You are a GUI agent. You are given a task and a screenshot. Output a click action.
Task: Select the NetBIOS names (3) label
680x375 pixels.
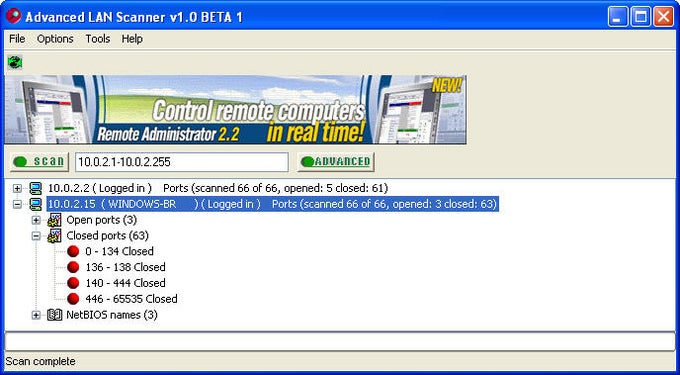pyautogui.click(x=111, y=315)
